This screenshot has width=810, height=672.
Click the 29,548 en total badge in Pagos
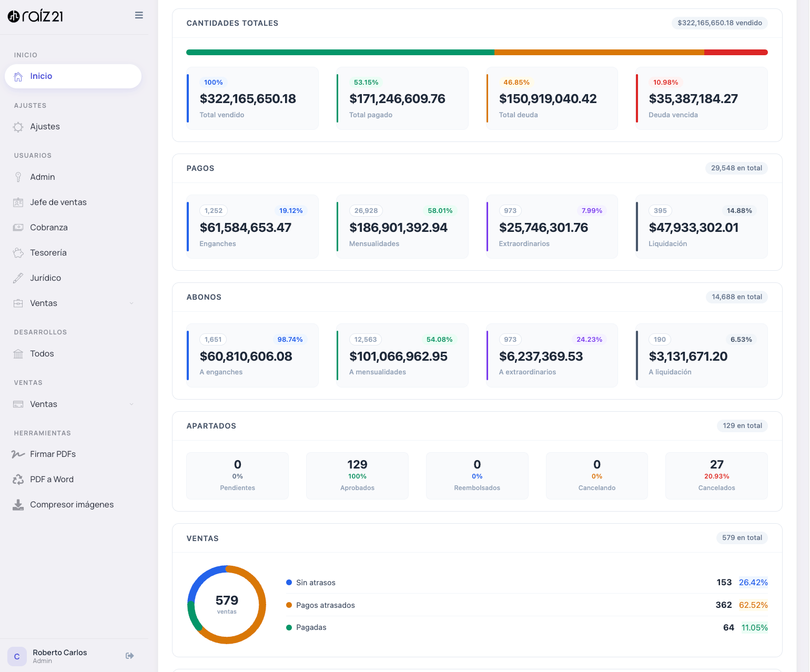click(x=736, y=168)
